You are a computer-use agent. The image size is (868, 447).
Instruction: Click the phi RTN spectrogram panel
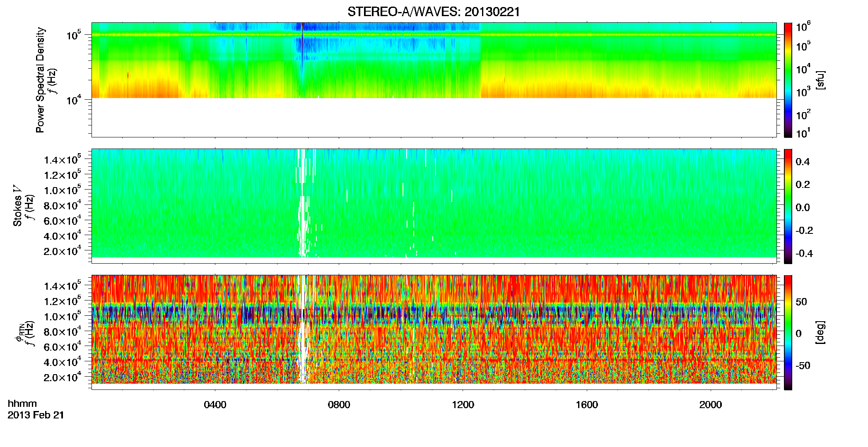click(434, 332)
